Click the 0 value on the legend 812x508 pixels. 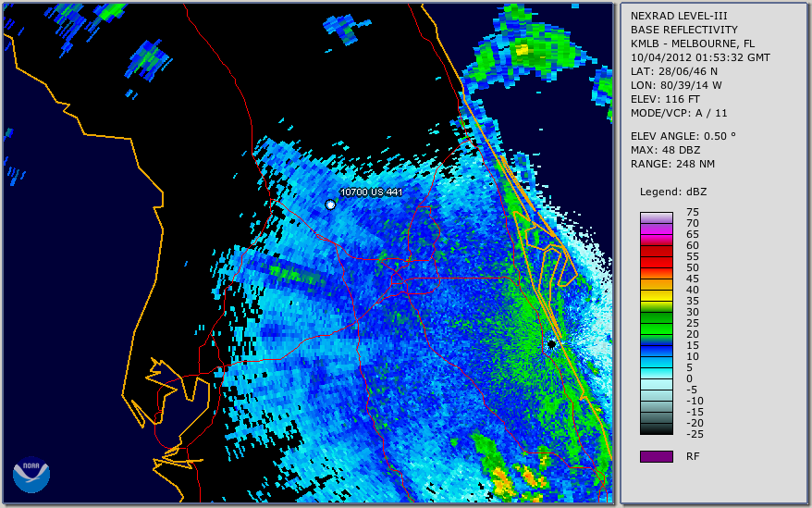[x=689, y=378]
